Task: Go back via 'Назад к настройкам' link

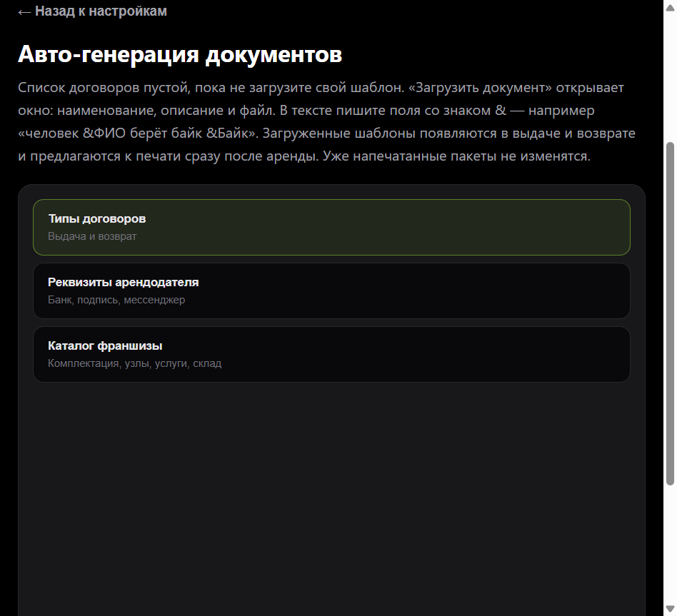Action: pyautogui.click(x=92, y=11)
